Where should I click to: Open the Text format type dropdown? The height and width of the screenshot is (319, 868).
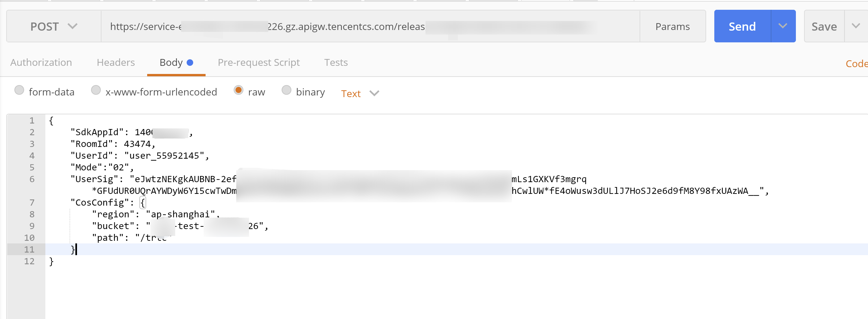click(x=360, y=93)
